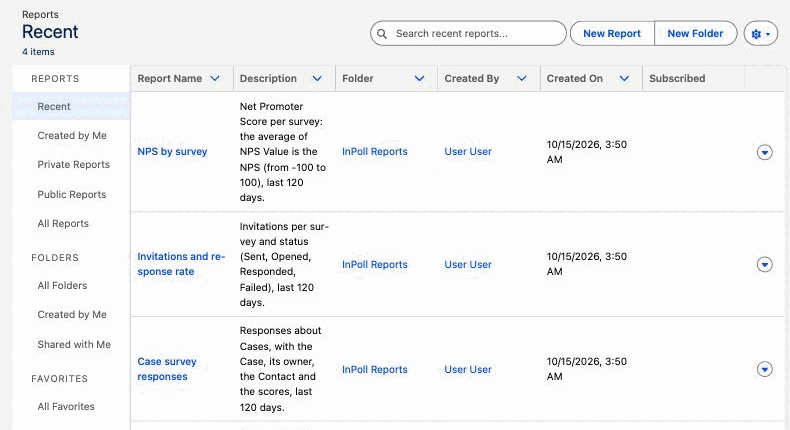The image size is (790, 430).
Task: Open the Case survey responses report
Action: click(x=167, y=369)
